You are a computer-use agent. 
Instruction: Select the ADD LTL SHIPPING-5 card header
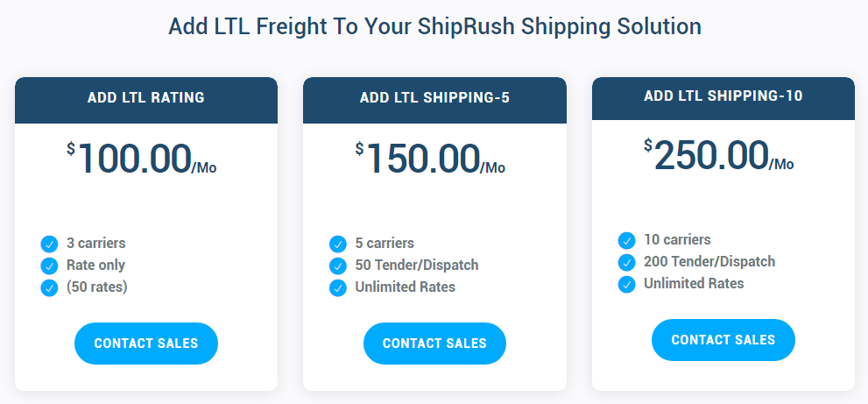point(434,100)
